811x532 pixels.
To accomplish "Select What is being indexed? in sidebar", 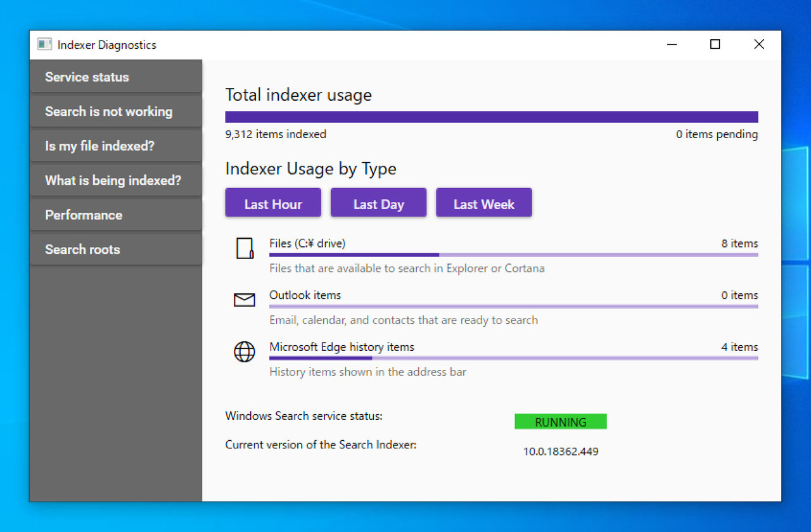I will pos(116,180).
